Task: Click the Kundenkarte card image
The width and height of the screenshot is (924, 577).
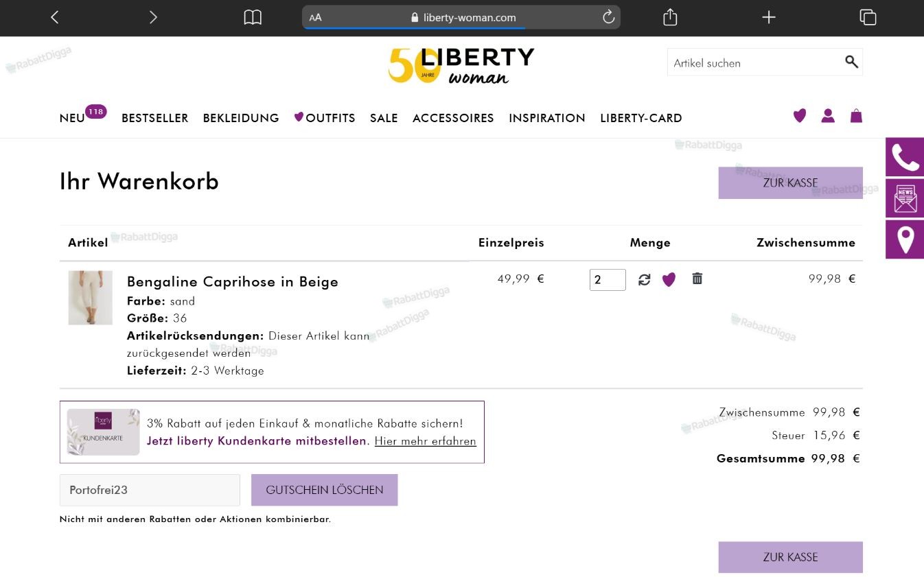Action: pos(103,432)
